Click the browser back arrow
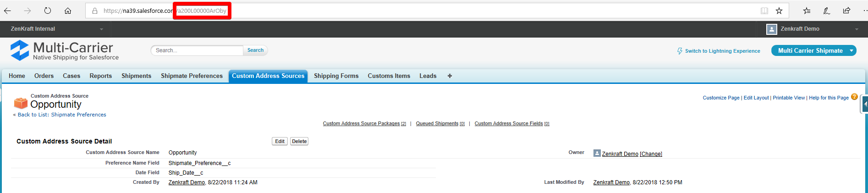The width and height of the screenshot is (868, 193). 7,11
